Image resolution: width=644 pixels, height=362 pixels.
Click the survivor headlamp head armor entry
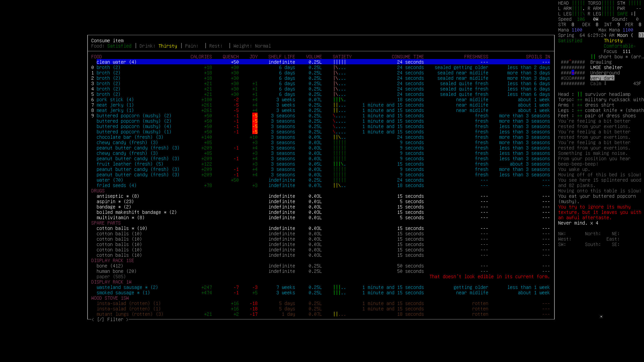[607, 94]
